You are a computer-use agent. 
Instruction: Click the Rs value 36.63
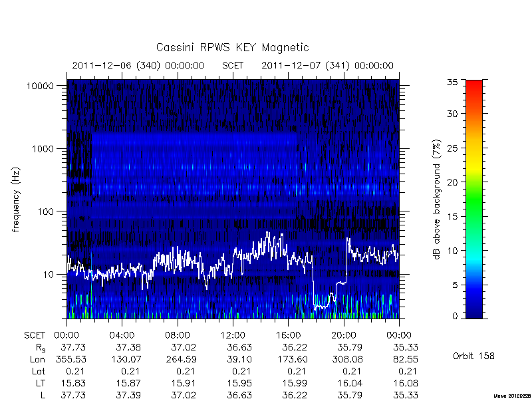[239, 347]
